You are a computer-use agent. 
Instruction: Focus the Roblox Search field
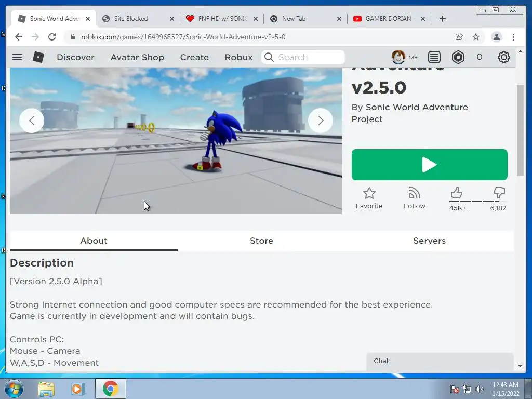click(x=303, y=57)
